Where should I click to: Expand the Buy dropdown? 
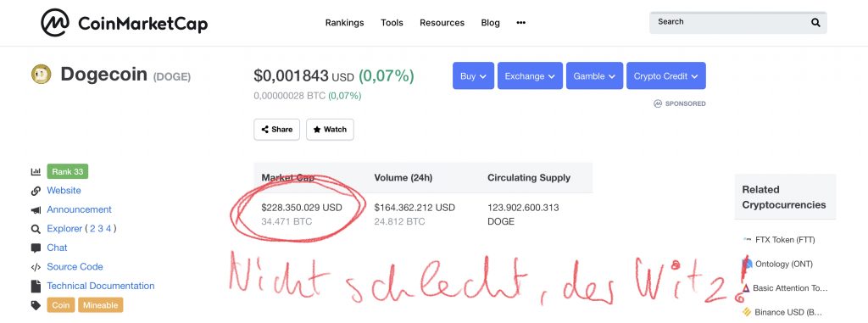click(473, 76)
